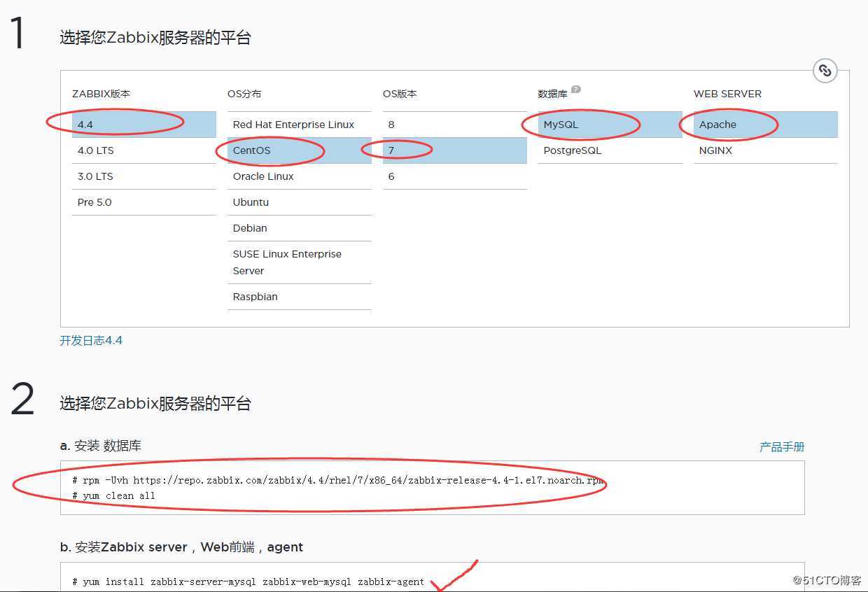Click the 数据库 column header
This screenshot has height=592, width=868.
[x=552, y=94]
